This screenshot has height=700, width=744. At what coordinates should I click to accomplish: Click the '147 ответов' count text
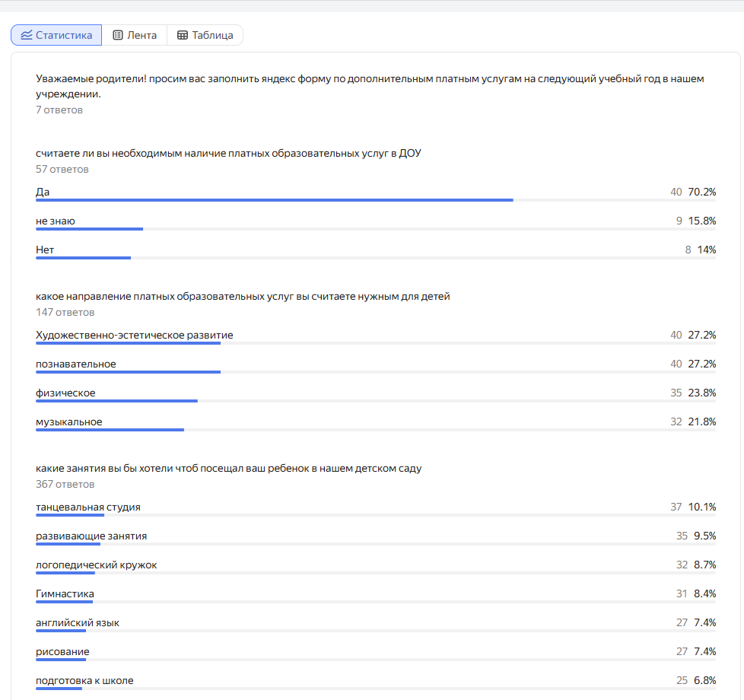coord(65,312)
